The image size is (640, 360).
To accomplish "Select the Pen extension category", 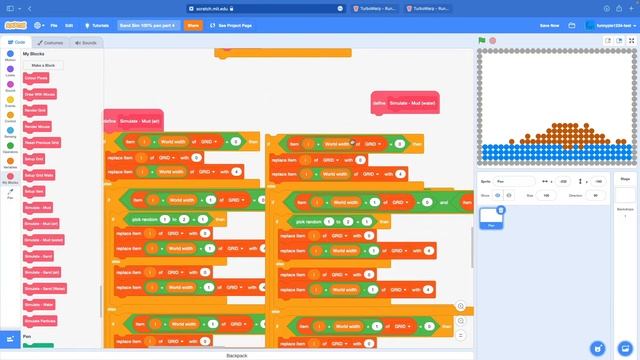I will [10, 193].
